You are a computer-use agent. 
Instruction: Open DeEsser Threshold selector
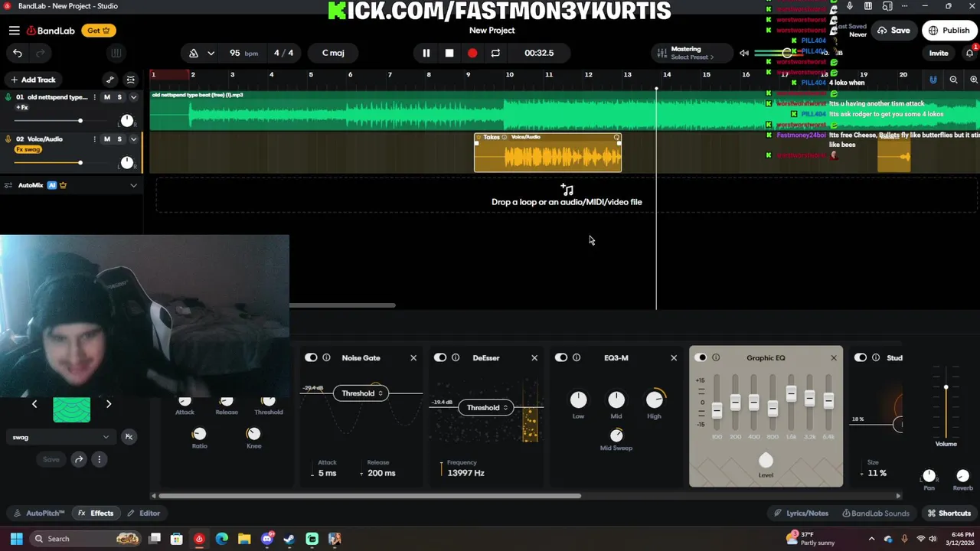click(486, 408)
